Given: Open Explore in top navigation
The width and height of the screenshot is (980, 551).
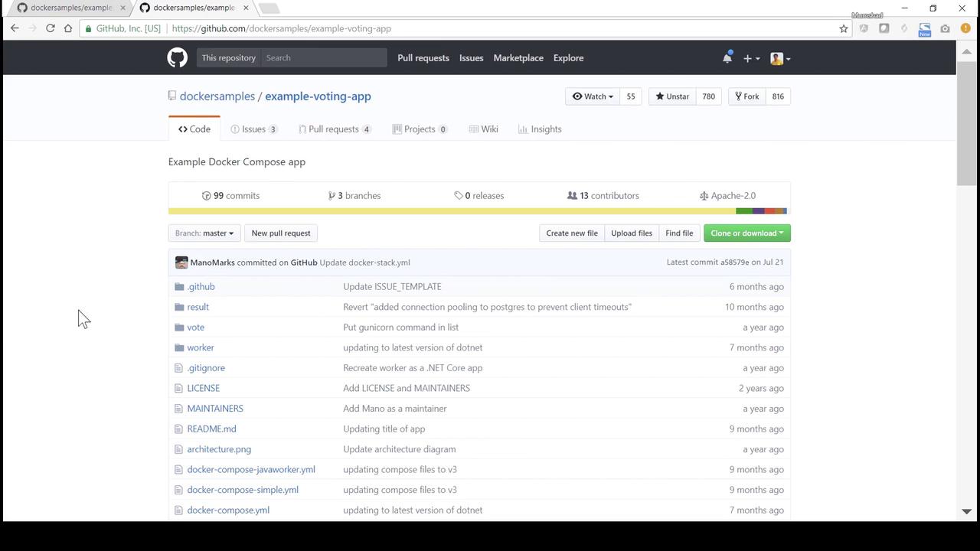Looking at the screenshot, I should [x=568, y=58].
